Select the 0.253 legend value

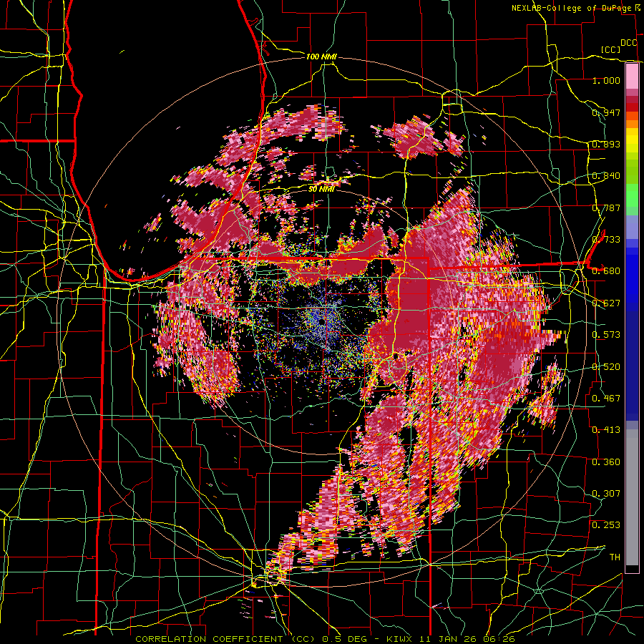[606, 525]
